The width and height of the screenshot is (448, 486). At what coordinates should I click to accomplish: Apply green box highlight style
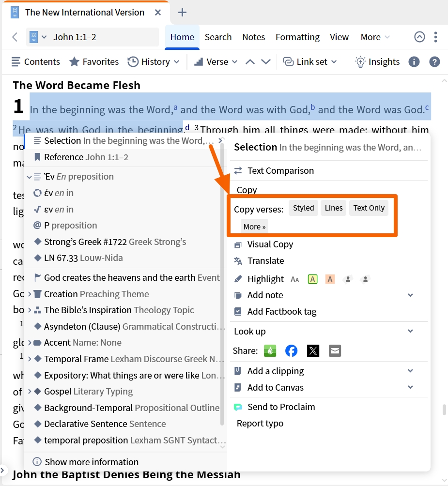(x=312, y=279)
